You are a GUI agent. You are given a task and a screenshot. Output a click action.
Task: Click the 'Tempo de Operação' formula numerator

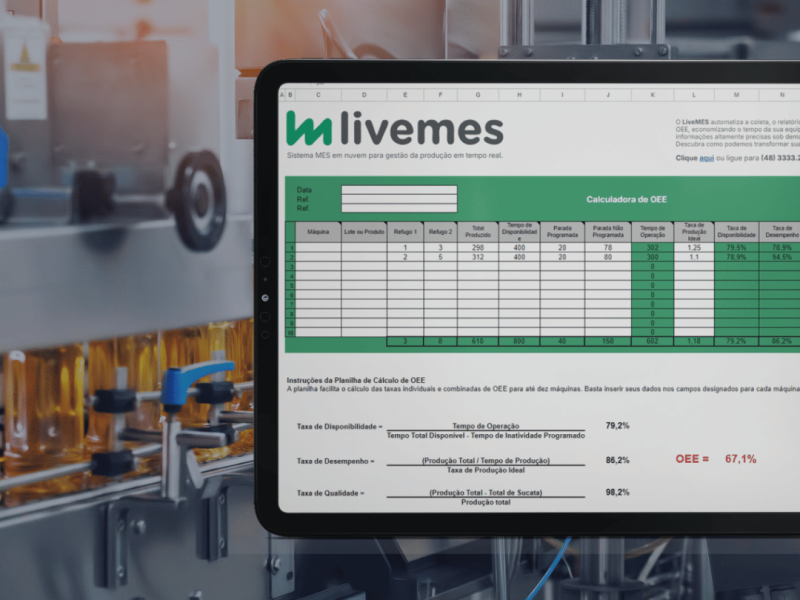point(486,426)
